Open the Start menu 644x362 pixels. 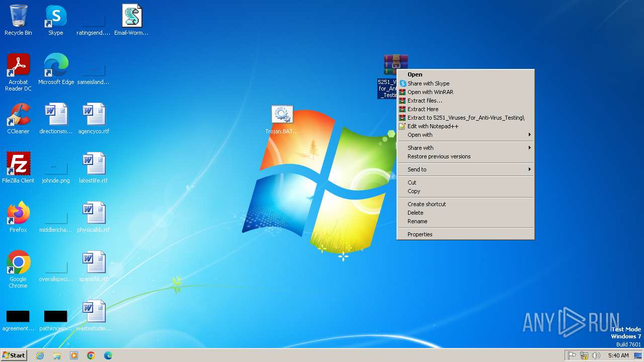(x=14, y=355)
